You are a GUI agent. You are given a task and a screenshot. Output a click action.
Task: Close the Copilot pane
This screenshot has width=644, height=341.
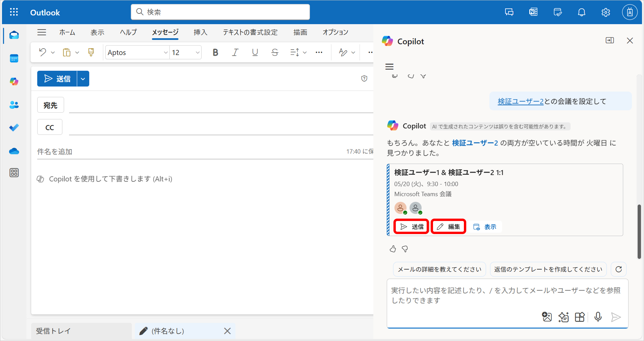pyautogui.click(x=630, y=41)
